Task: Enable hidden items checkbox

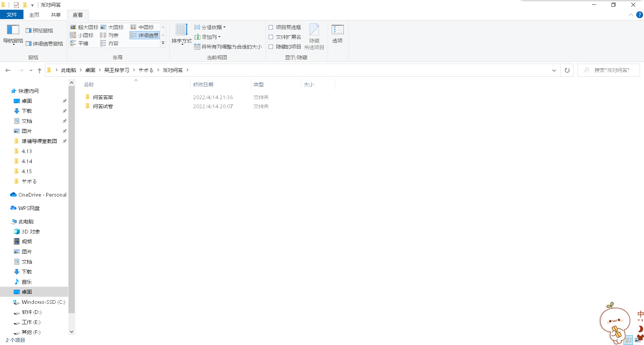Action: tap(271, 47)
